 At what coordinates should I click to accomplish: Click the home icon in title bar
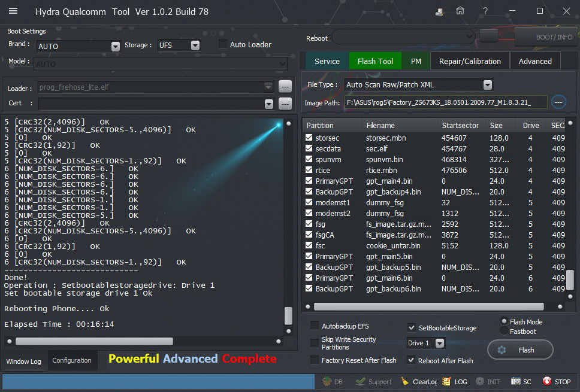tap(460, 11)
